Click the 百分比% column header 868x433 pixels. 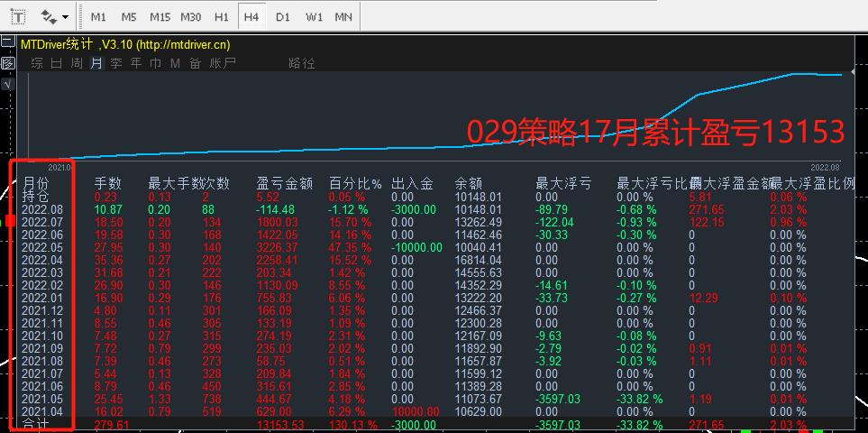point(356,183)
